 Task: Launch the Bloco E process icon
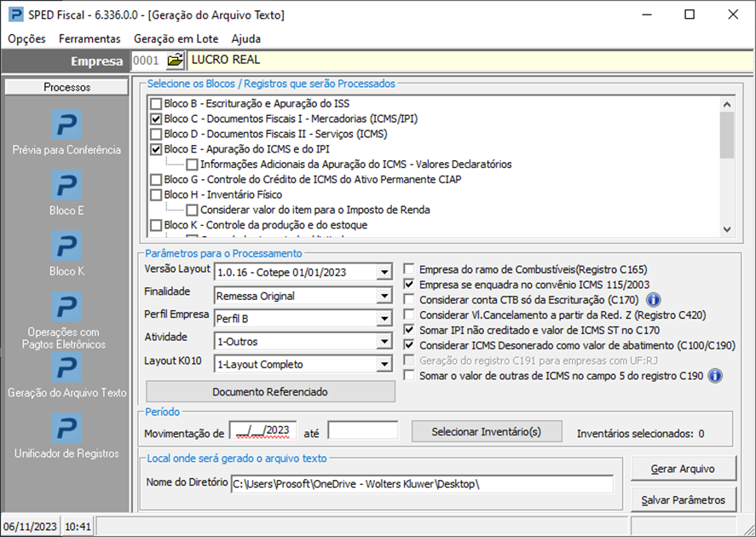point(66,185)
